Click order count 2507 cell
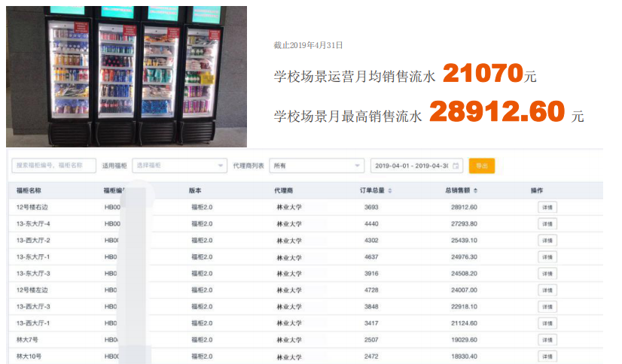 coord(371,340)
